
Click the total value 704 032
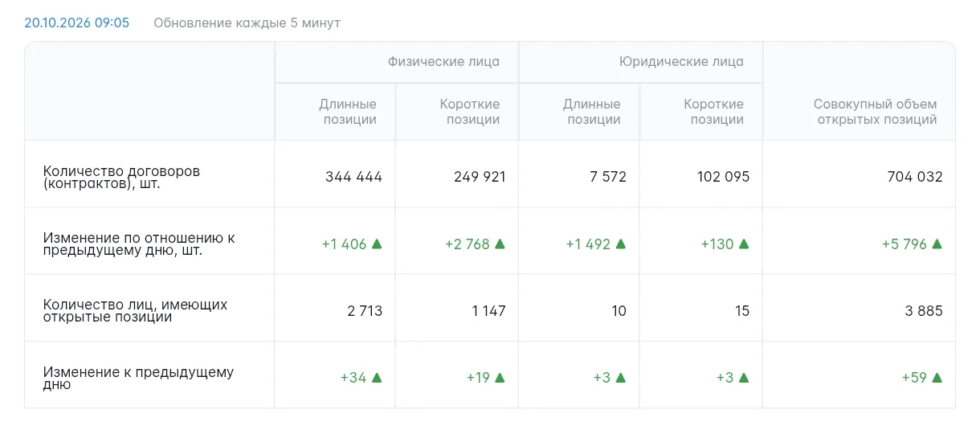(x=915, y=177)
